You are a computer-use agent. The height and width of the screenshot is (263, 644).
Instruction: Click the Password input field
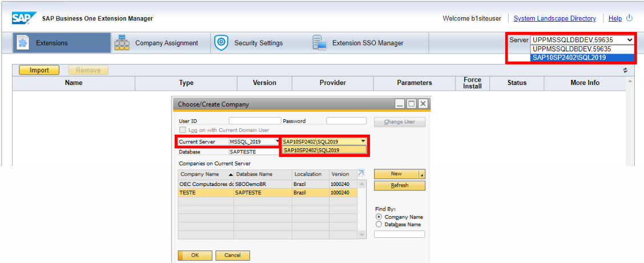346,121
